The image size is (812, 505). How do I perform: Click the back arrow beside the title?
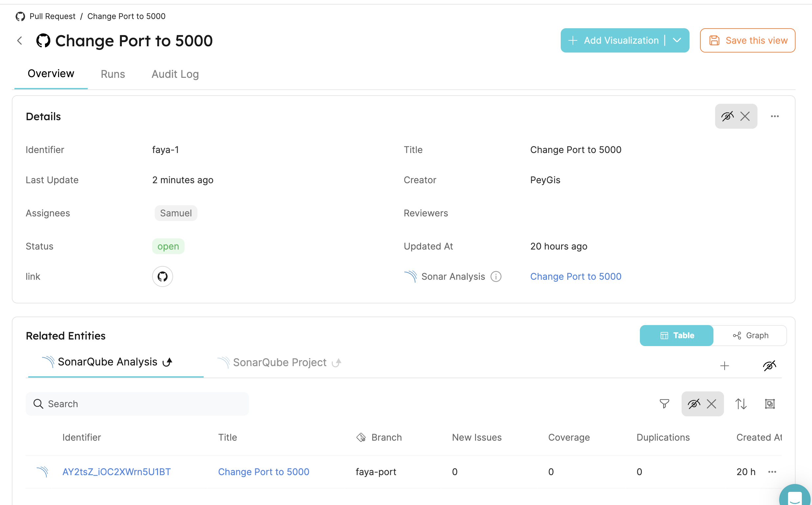coord(20,41)
